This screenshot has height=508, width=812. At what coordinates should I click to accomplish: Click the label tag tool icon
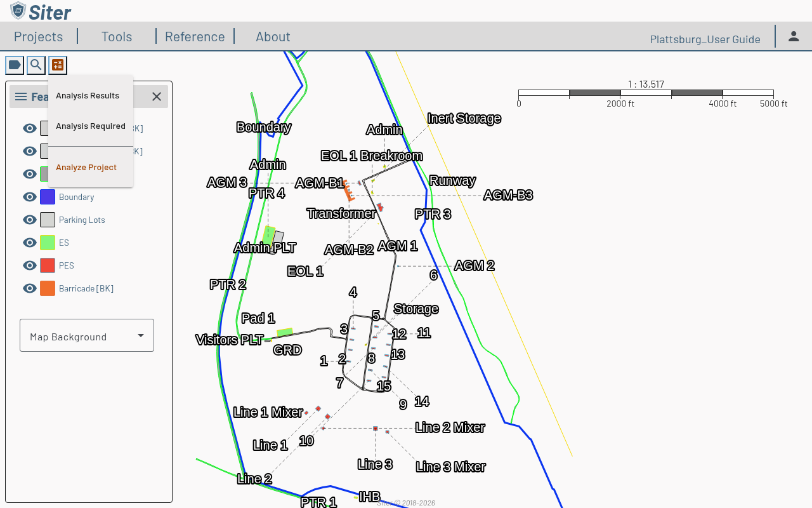pos(15,65)
